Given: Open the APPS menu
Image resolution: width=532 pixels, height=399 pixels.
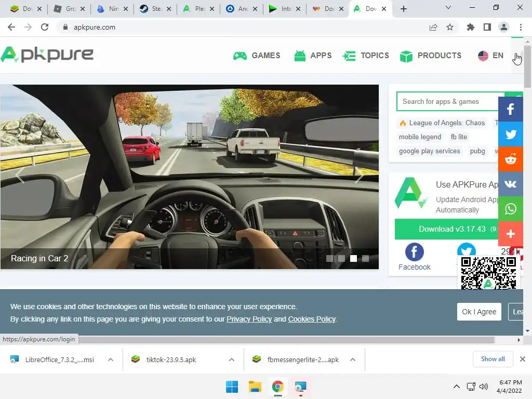Looking at the screenshot, I should pos(312,56).
